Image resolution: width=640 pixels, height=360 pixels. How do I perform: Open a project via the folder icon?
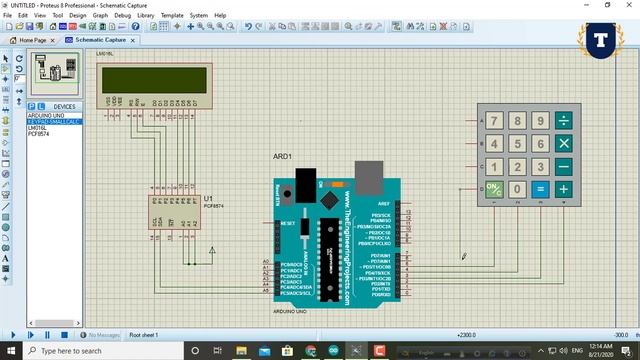(19, 27)
